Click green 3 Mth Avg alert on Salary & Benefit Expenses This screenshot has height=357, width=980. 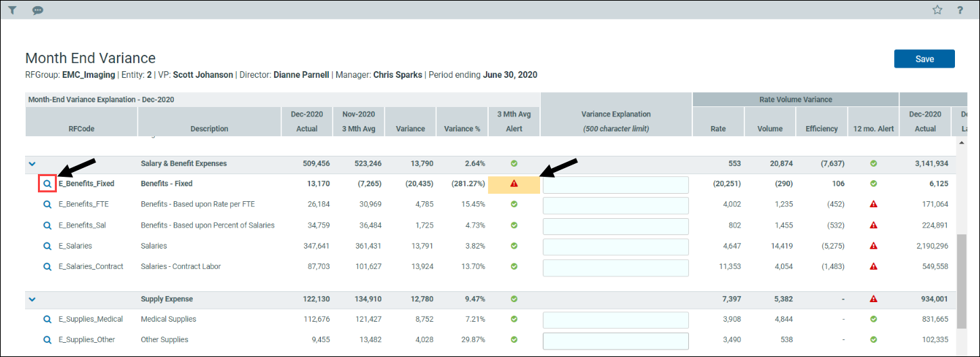514,163
